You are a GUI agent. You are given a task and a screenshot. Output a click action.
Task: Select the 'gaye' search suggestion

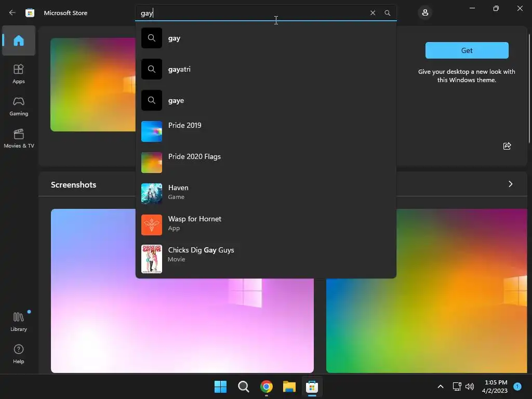[266, 100]
